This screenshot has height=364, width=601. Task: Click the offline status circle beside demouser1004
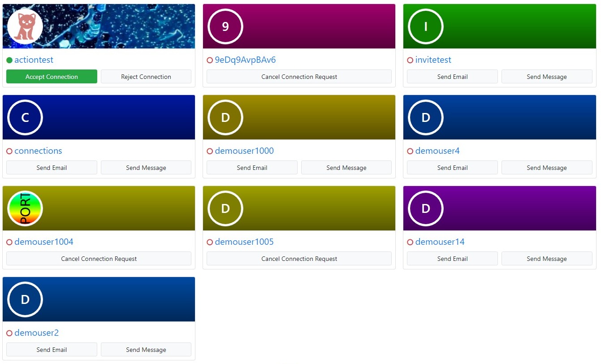(x=9, y=242)
